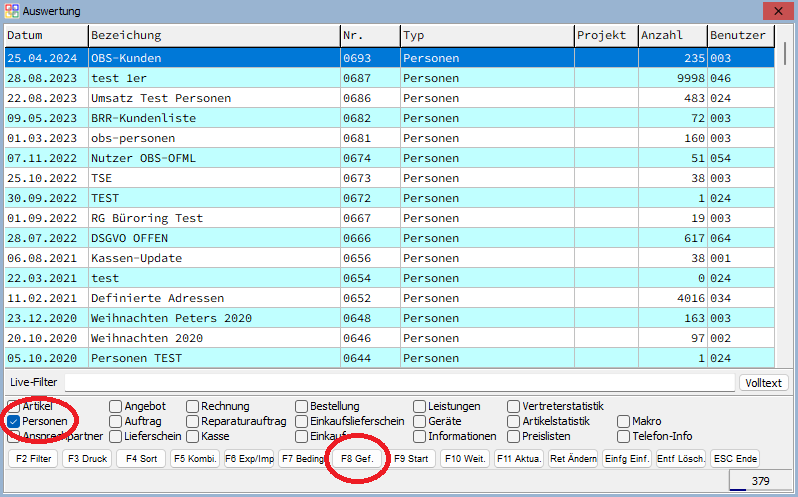Close the Auswertung window
This screenshot has height=497, width=798.
click(774, 11)
